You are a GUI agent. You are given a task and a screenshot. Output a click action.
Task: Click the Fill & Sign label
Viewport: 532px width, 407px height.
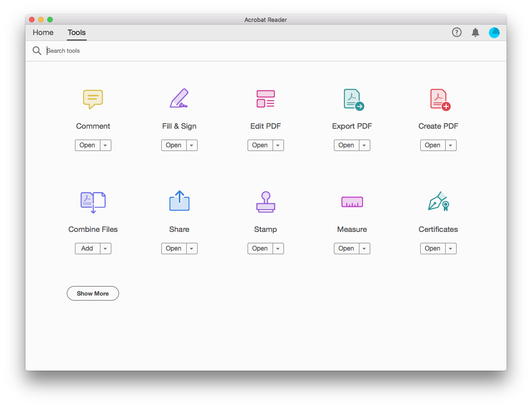pyautogui.click(x=179, y=126)
